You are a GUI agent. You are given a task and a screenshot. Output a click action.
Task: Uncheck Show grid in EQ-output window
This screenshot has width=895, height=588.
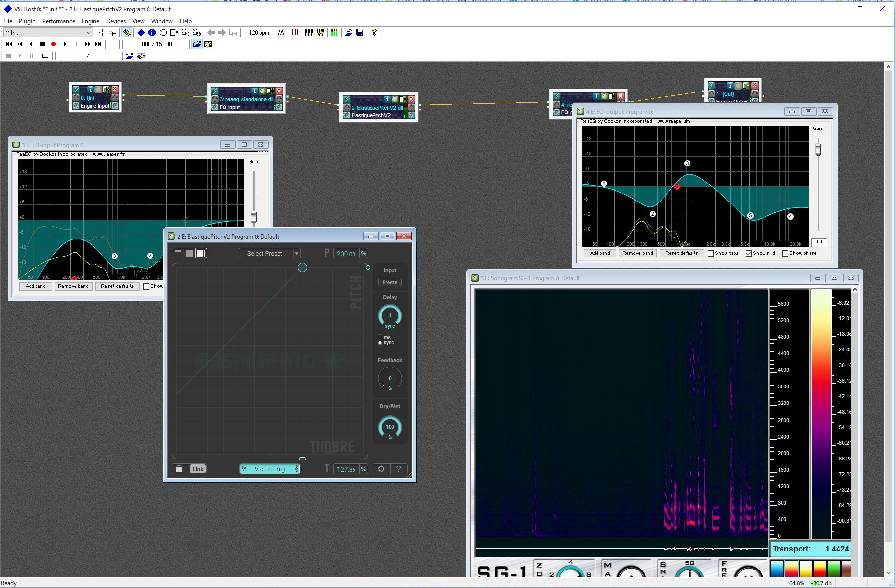[748, 253]
